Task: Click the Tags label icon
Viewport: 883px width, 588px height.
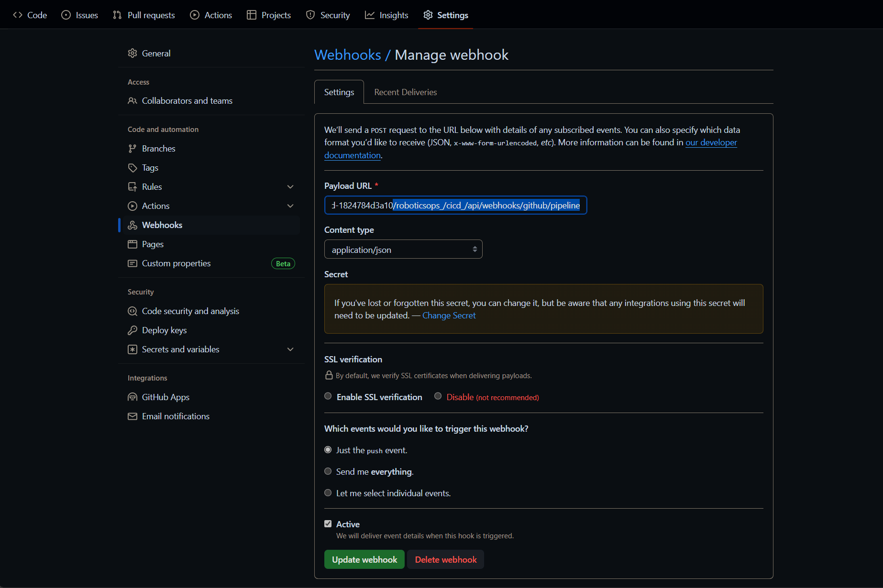Action: pos(132,168)
